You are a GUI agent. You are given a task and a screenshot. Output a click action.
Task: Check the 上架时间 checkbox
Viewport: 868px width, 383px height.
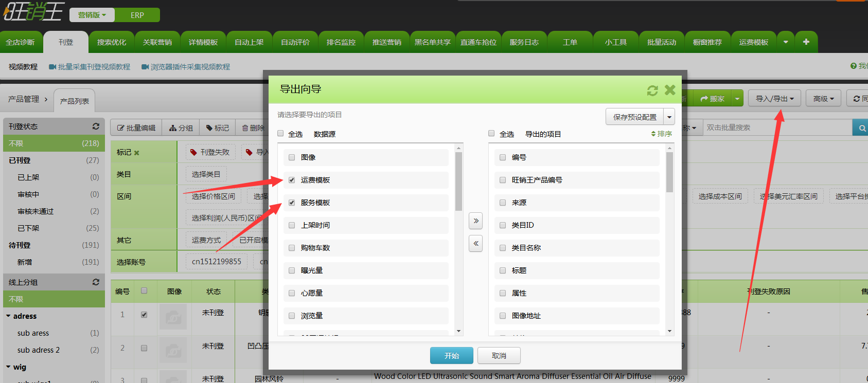click(292, 225)
